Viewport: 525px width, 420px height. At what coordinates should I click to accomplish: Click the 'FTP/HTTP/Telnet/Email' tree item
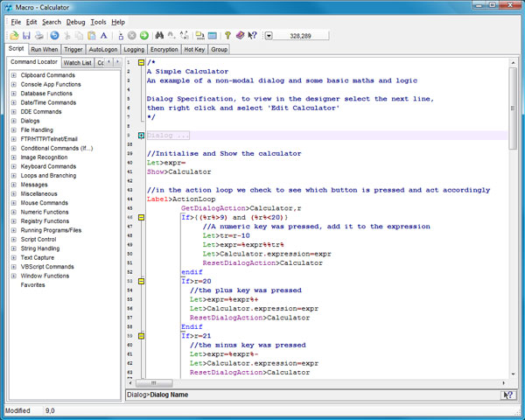(x=49, y=139)
